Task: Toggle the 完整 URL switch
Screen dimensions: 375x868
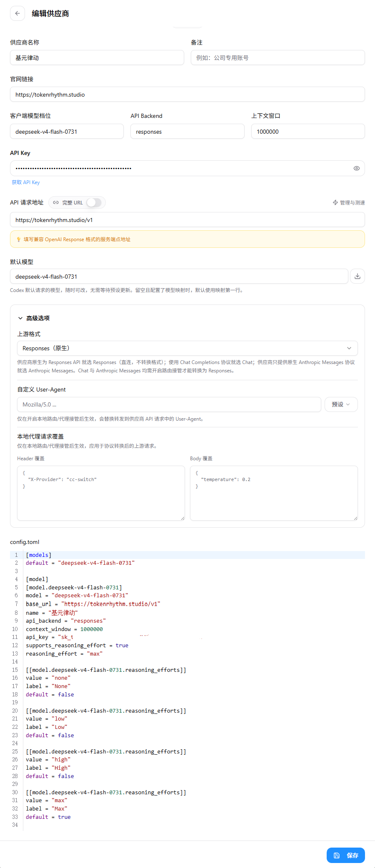Action: click(x=94, y=202)
